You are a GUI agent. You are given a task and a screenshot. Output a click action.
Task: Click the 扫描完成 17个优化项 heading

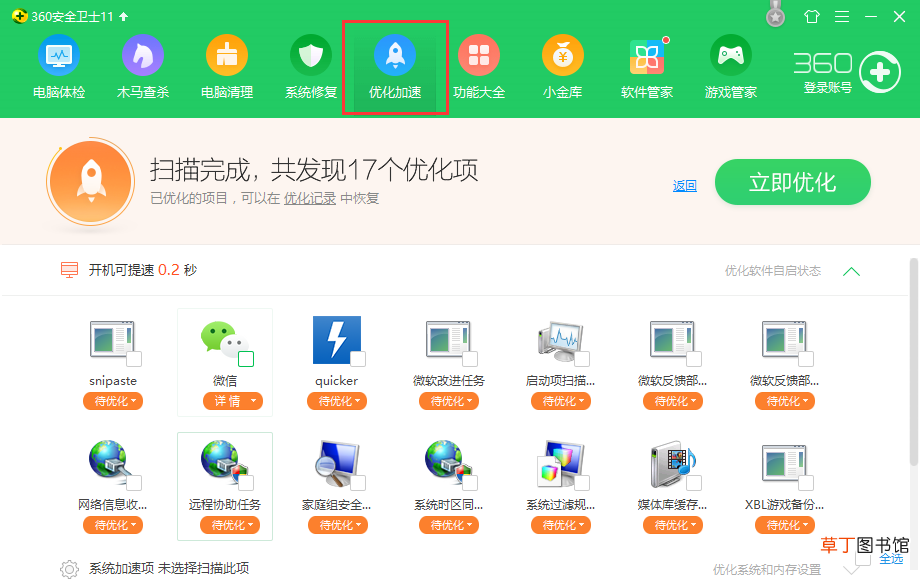314,170
